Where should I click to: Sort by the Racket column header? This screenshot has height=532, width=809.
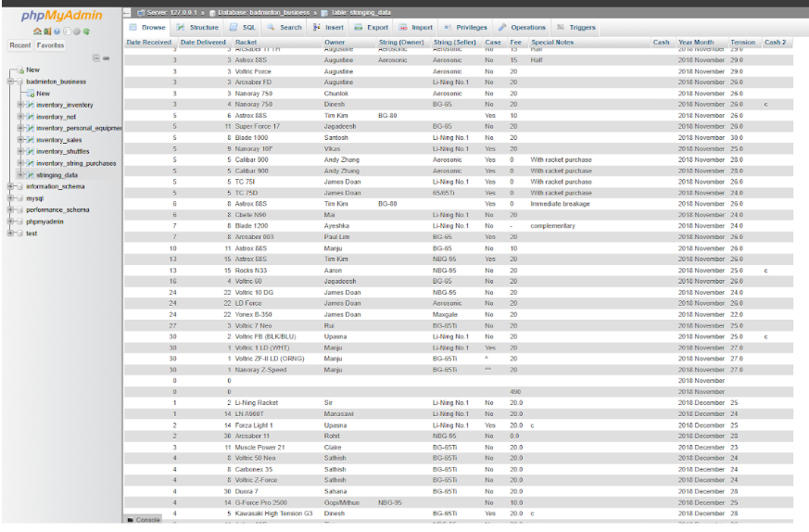coord(246,43)
